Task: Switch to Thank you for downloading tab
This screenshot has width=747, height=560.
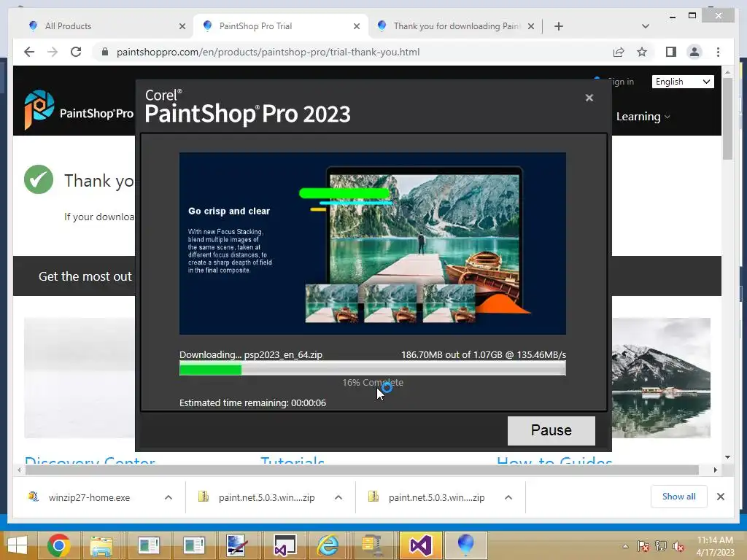Action: tap(457, 26)
